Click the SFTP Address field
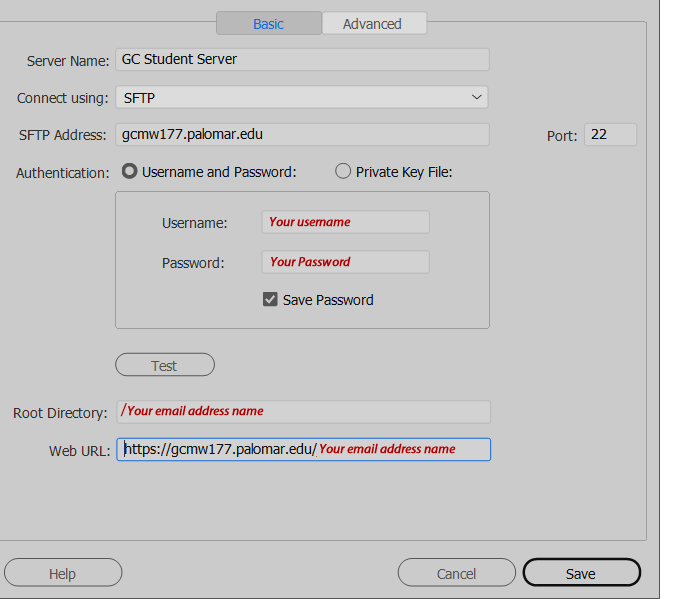Screen dimensions: 675x599 [x=302, y=134]
